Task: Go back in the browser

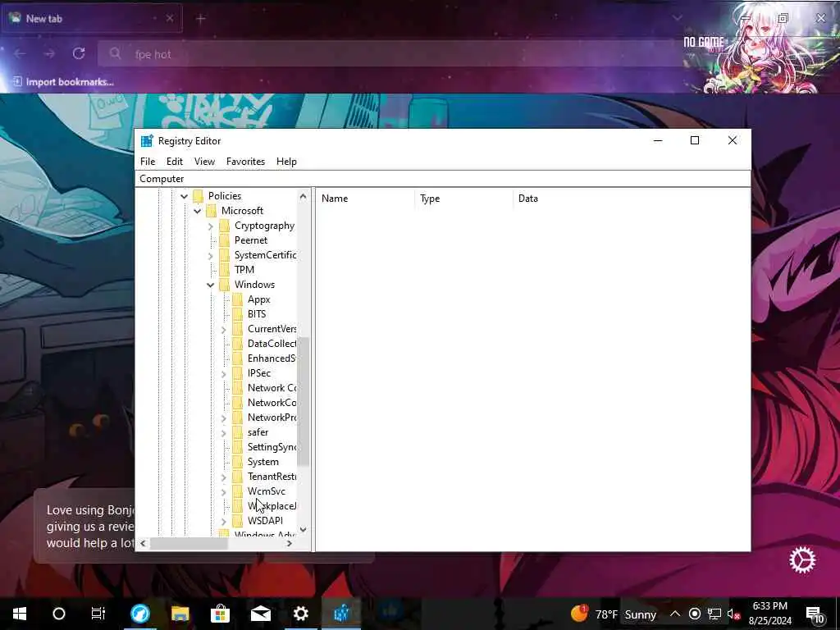Action: tap(20, 53)
